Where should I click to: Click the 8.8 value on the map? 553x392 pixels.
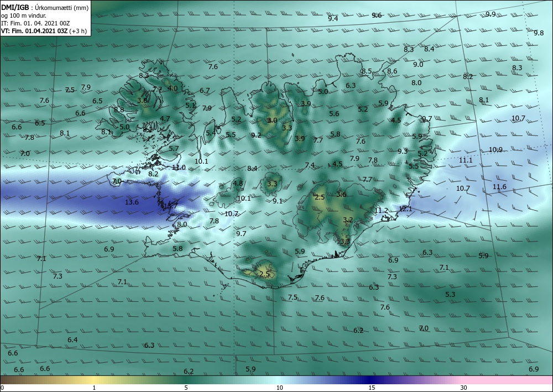point(119,109)
